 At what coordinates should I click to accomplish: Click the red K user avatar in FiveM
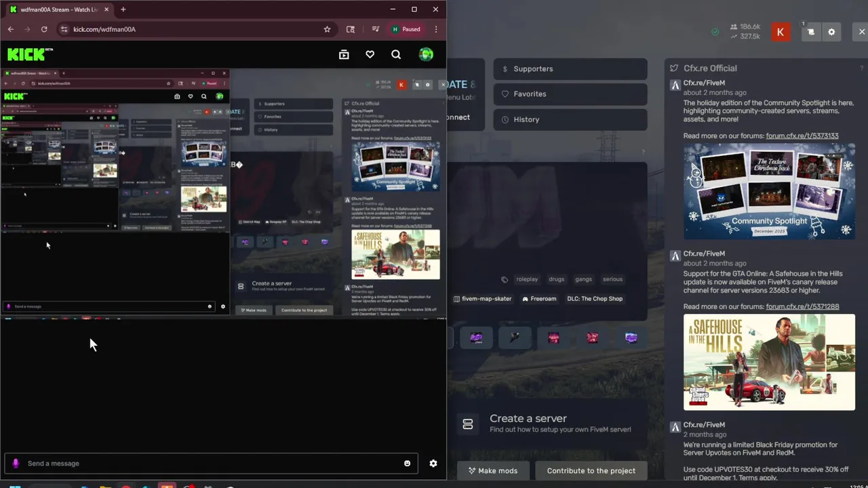coord(781,32)
